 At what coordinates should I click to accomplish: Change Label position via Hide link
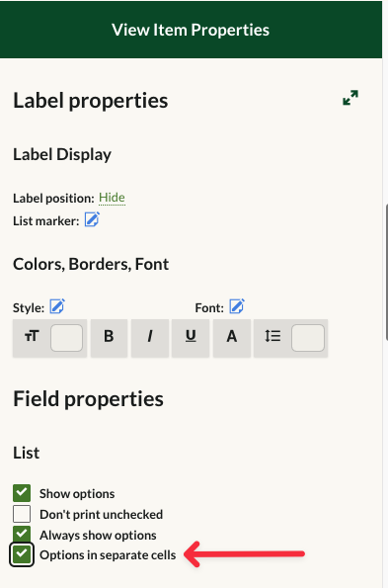click(x=112, y=198)
